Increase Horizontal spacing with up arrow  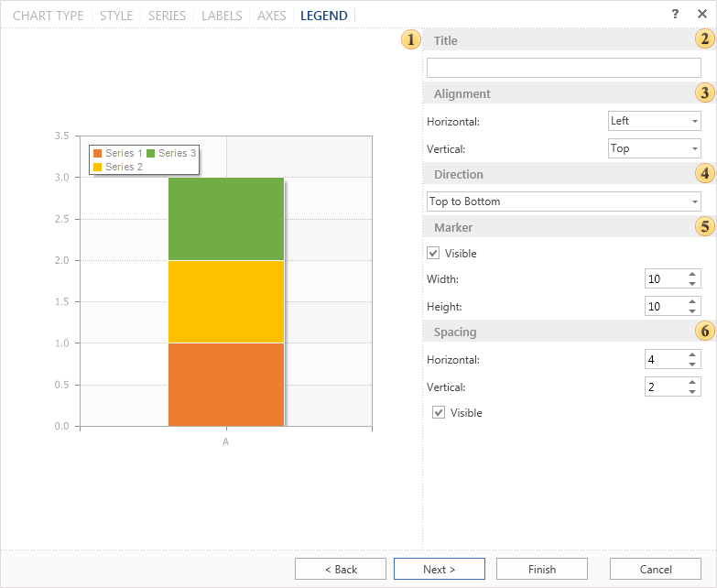click(x=691, y=354)
